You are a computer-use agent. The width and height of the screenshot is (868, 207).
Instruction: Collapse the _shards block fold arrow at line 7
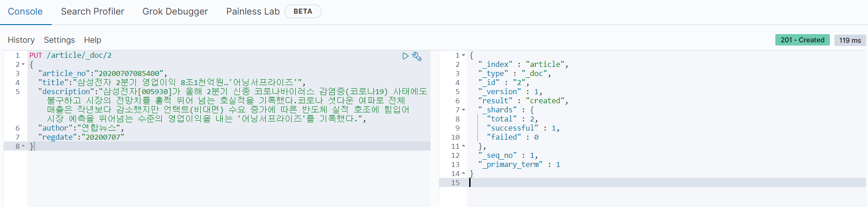464,110
